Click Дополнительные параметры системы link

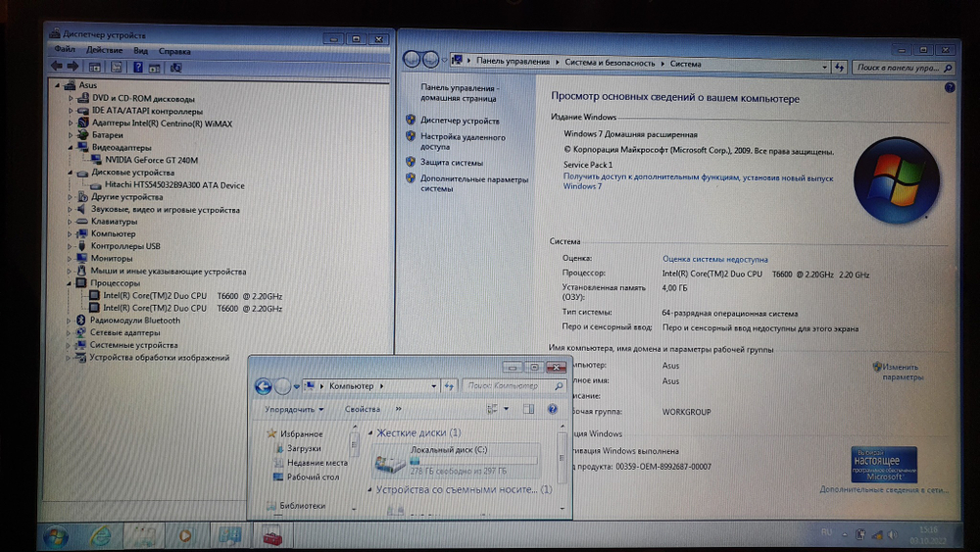point(473,183)
